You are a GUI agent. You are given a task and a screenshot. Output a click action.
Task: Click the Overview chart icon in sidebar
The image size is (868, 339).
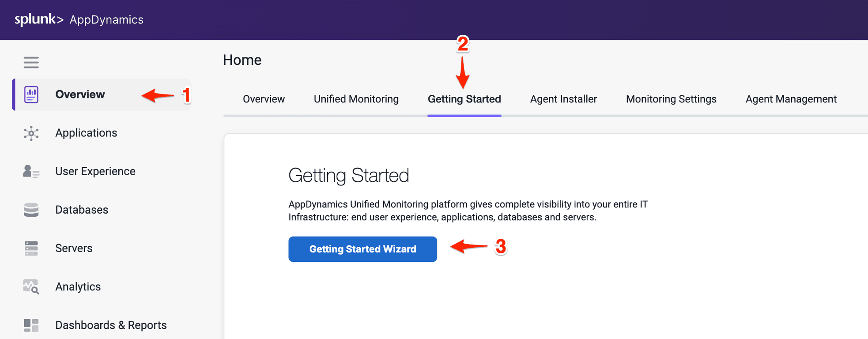pyautogui.click(x=30, y=94)
